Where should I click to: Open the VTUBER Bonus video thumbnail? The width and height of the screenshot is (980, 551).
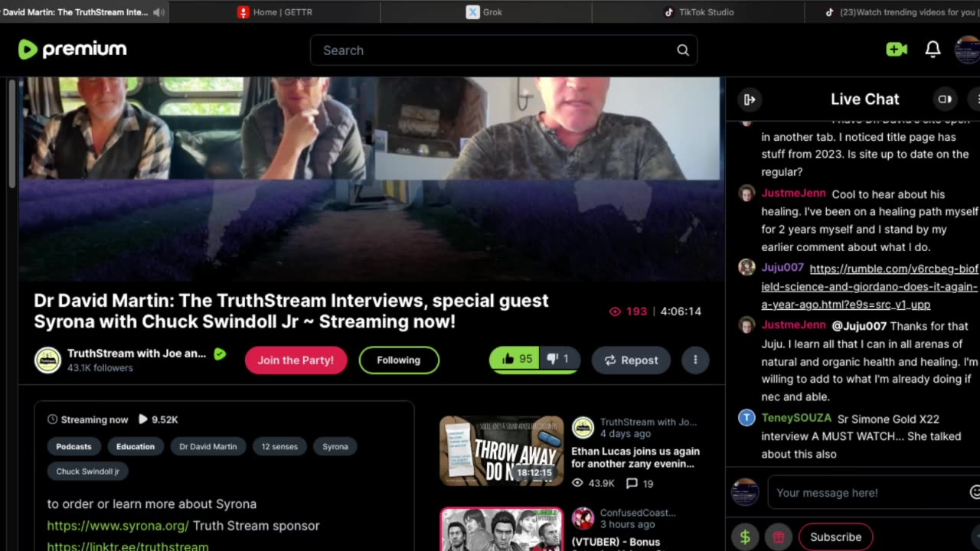coord(501,530)
